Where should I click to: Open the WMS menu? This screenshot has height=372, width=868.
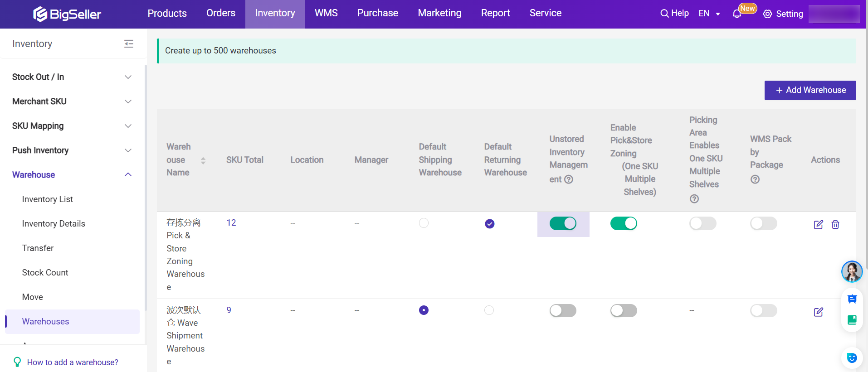click(326, 13)
